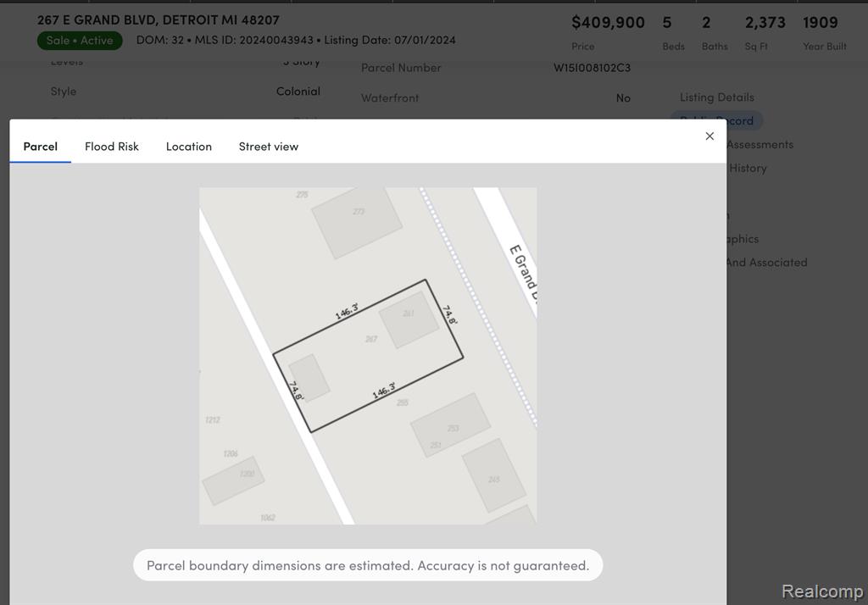Click parcel number W15I008102C3
This screenshot has height=605, width=868.
coord(592,68)
